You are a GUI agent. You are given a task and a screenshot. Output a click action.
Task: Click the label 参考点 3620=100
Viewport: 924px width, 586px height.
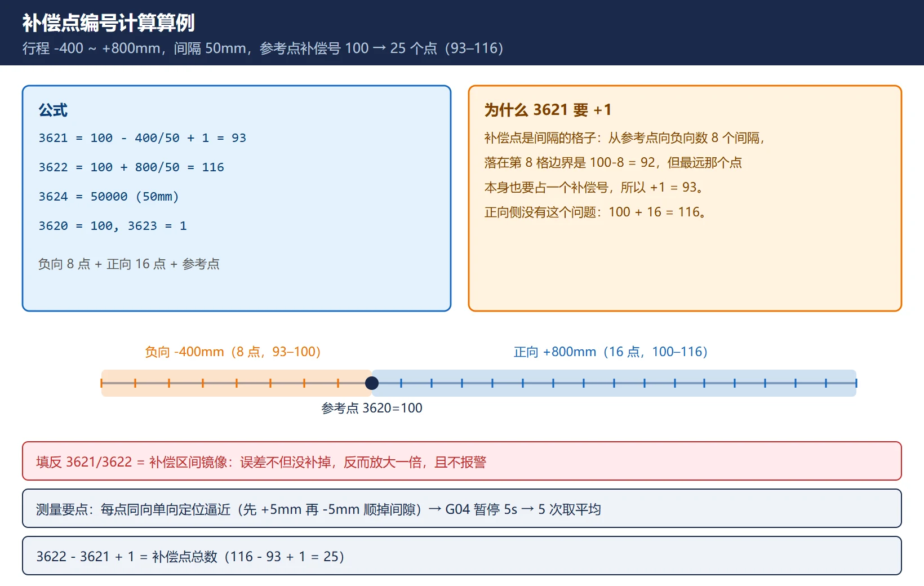pos(372,408)
